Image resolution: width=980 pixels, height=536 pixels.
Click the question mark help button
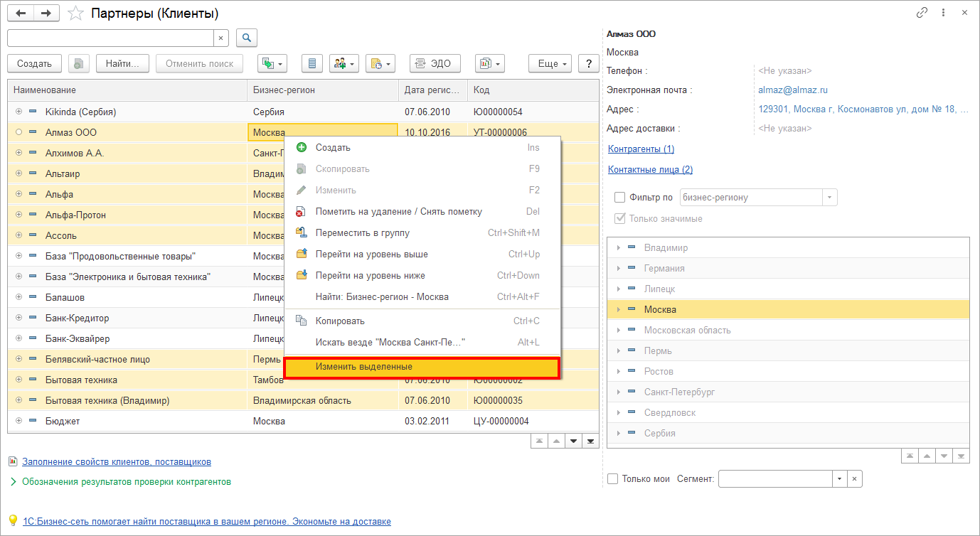(x=588, y=64)
